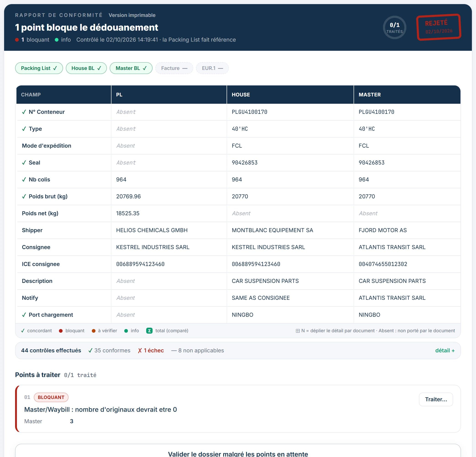Screen dimensions: 476x457
Task: Click the orange à vérifier legend dot
Action: click(93, 331)
